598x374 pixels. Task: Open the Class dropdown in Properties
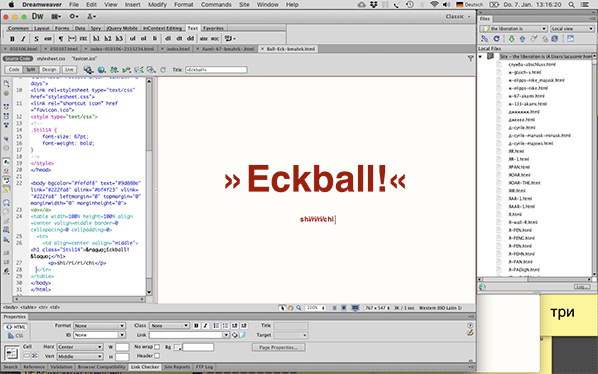[x=169, y=326]
